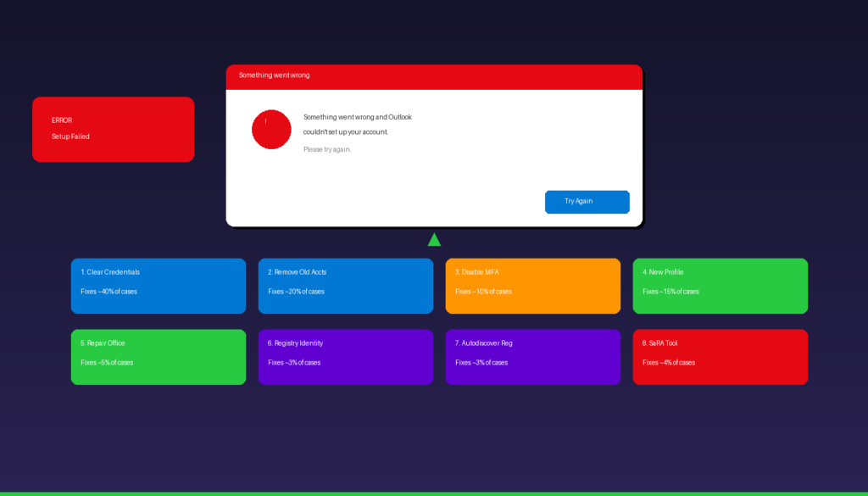Select the Remove Old Accts card

[345, 286]
